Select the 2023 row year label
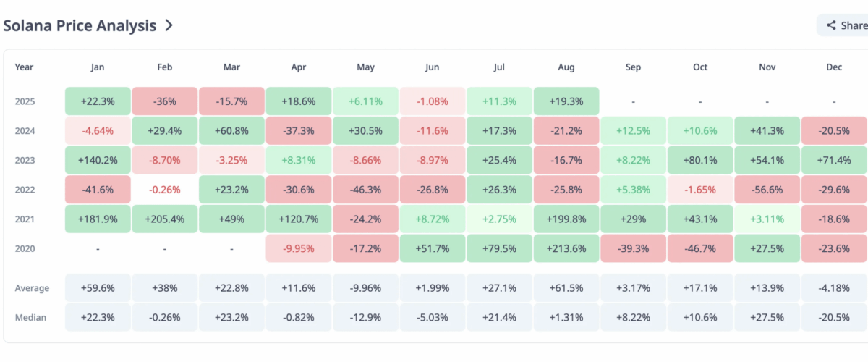This screenshot has height=362, width=868. click(25, 160)
